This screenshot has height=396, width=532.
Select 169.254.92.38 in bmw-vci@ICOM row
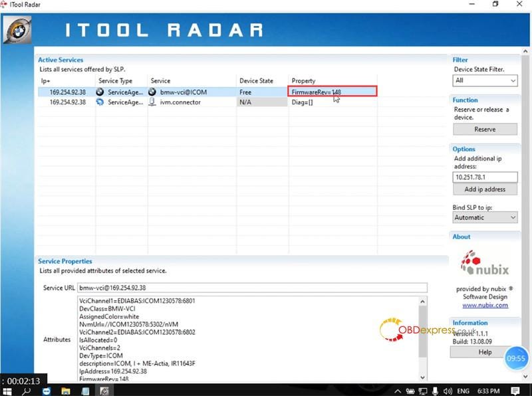coord(68,92)
